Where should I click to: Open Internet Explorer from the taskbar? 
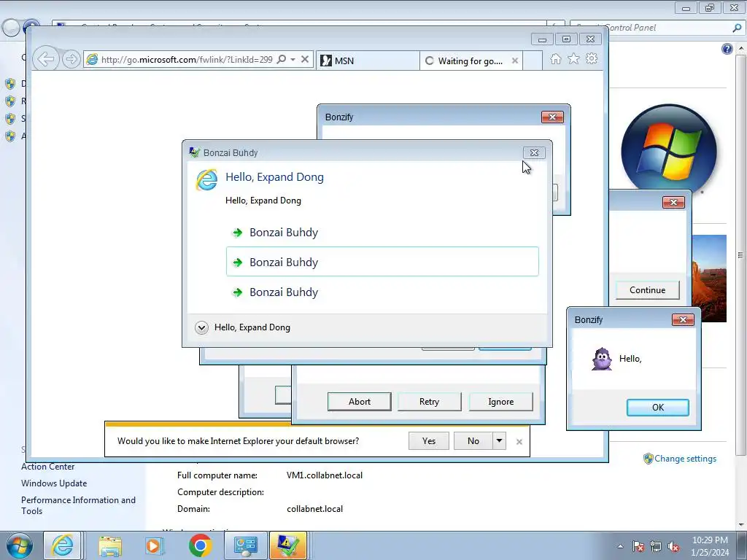click(x=63, y=545)
